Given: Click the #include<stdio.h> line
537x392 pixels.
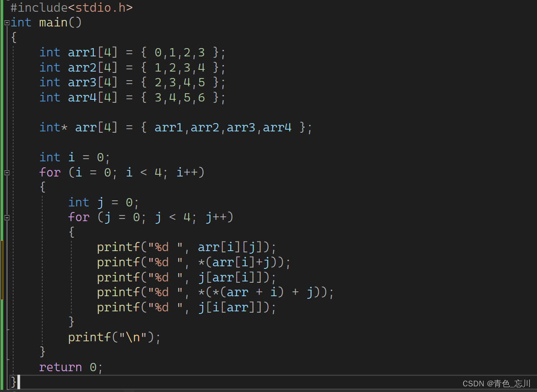Looking at the screenshot, I should tap(72, 7).
